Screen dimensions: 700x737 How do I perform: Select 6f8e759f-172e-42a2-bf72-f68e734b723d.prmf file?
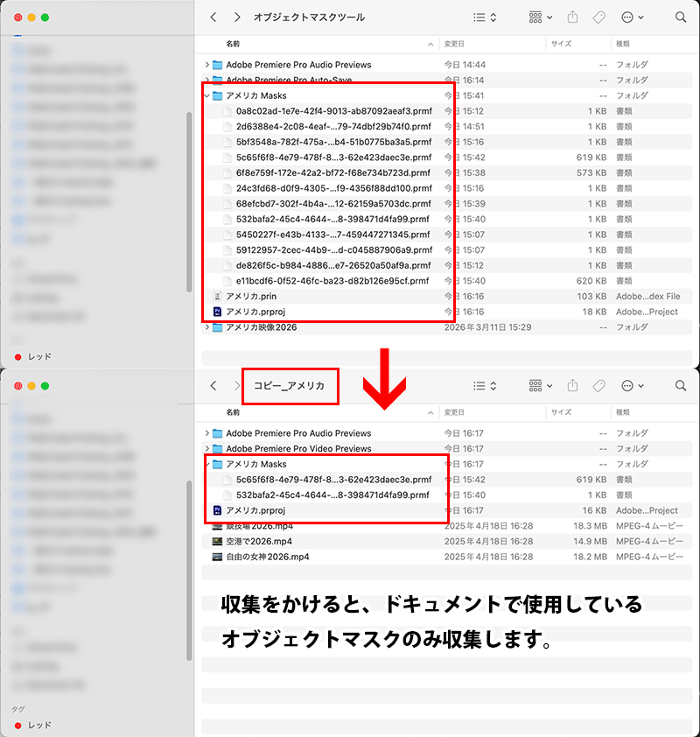pos(332,173)
